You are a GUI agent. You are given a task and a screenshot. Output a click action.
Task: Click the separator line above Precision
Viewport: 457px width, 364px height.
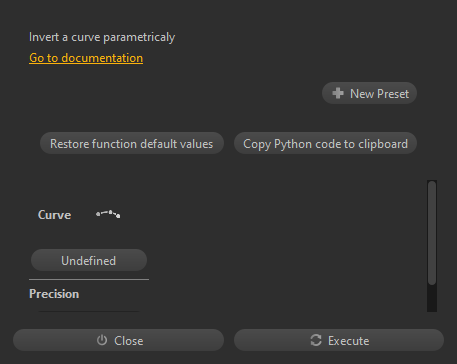click(89, 279)
